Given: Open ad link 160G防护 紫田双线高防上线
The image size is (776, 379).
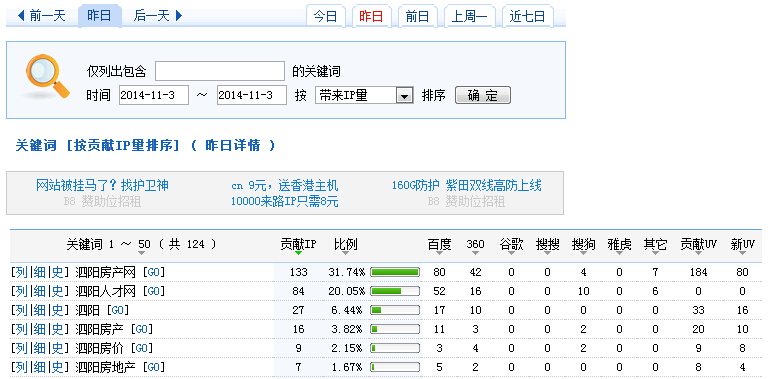Looking at the screenshot, I should [467, 186].
